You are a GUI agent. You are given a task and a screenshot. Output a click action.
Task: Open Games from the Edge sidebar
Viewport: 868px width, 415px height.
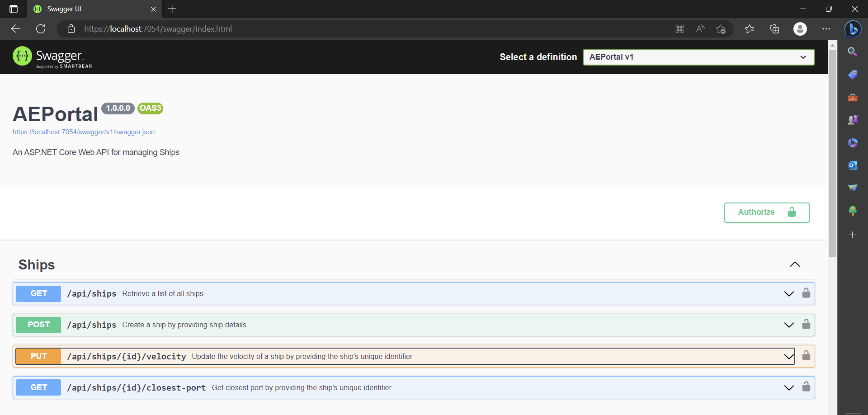coord(853,119)
